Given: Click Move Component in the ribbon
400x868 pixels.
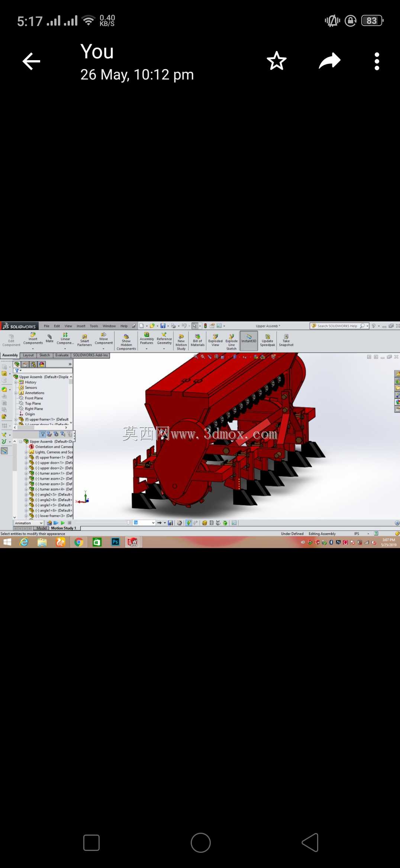Looking at the screenshot, I should pyautogui.click(x=104, y=339).
